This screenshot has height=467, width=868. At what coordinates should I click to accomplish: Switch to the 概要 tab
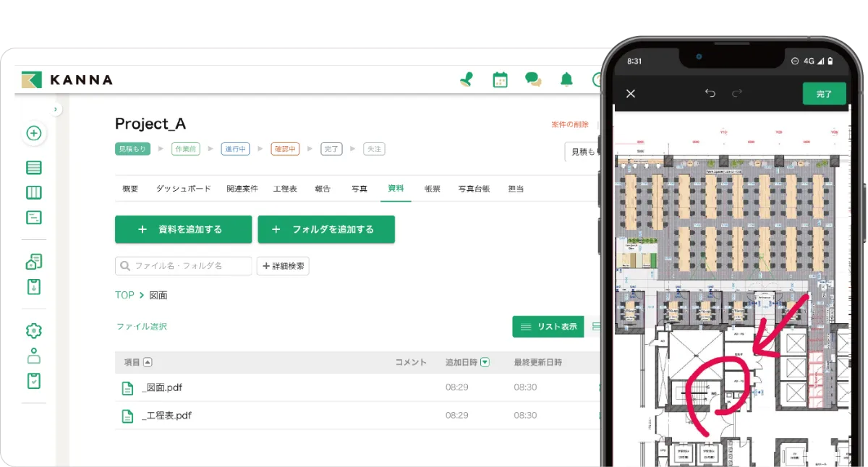[130, 189]
